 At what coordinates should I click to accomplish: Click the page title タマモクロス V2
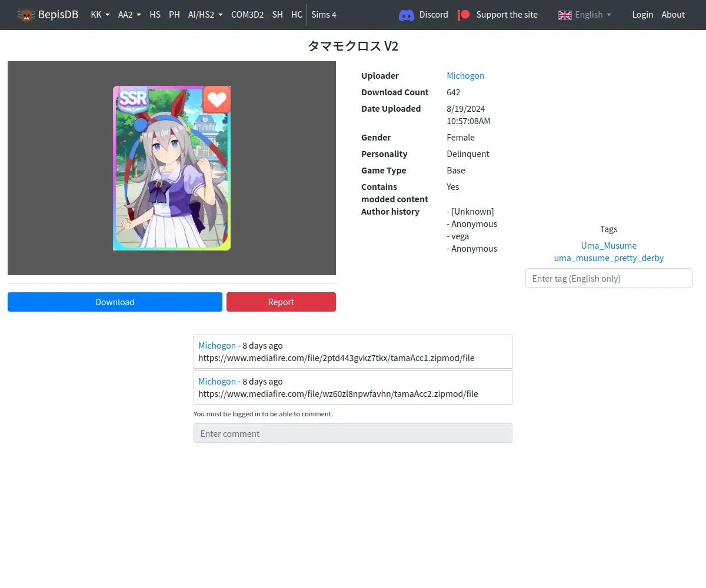pyautogui.click(x=353, y=46)
